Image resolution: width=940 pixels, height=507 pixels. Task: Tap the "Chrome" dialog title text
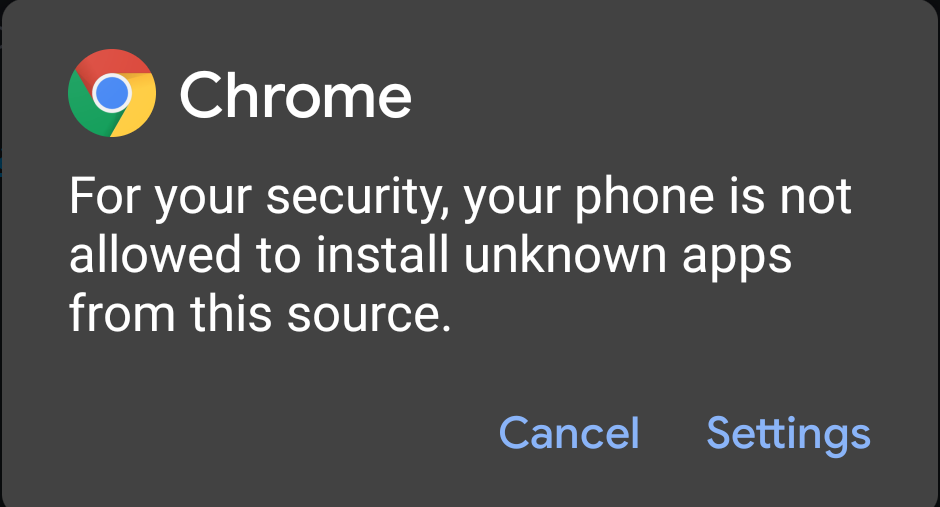pyautogui.click(x=295, y=96)
